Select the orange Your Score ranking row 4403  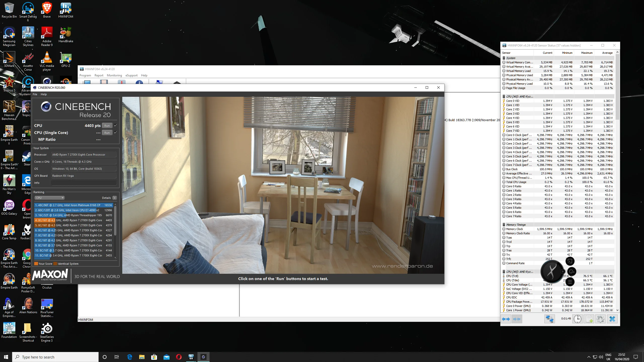[73, 220]
